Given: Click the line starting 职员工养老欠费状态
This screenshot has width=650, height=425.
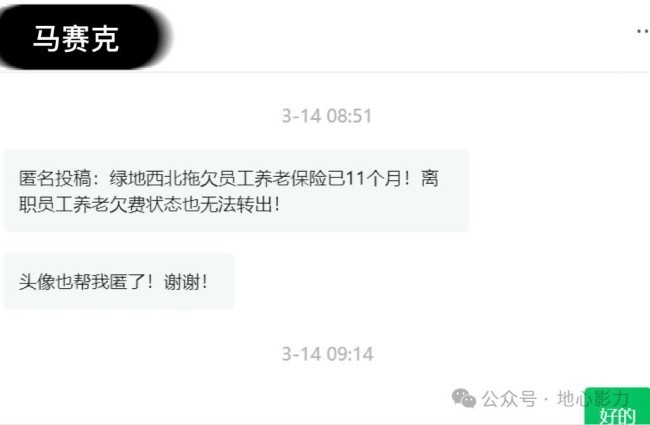Looking at the screenshot, I should tap(150, 204).
